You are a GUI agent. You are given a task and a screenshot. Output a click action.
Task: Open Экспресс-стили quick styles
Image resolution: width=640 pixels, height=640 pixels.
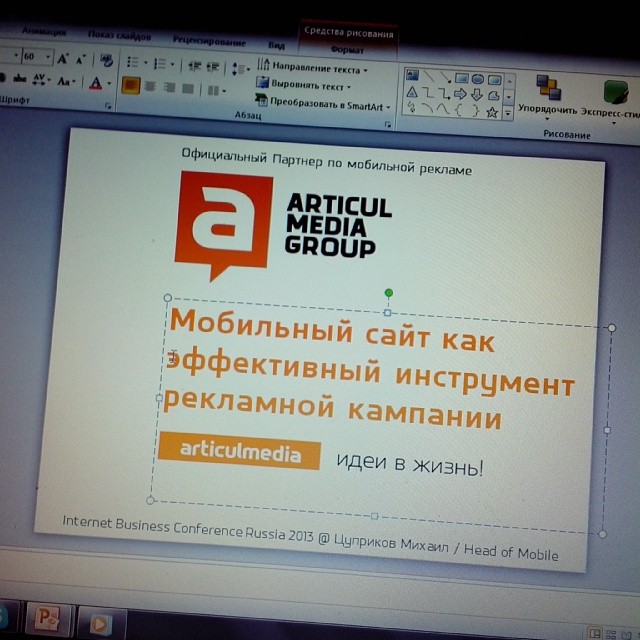tap(611, 102)
